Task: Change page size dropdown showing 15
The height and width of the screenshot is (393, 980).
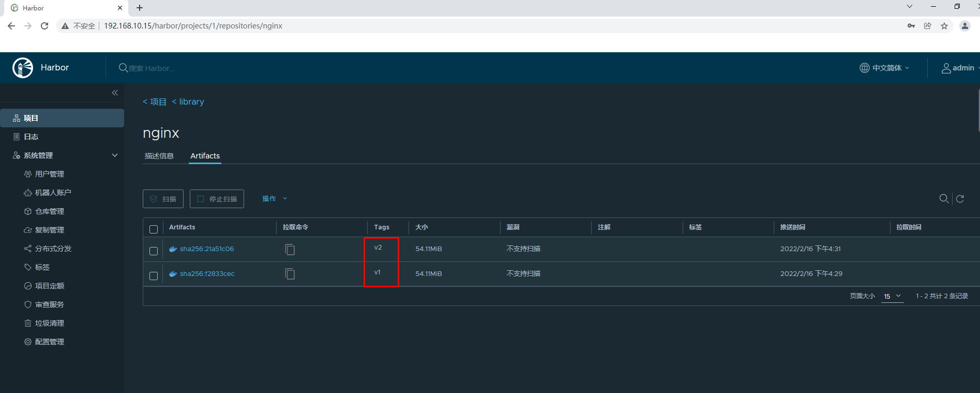Action: 892,296
